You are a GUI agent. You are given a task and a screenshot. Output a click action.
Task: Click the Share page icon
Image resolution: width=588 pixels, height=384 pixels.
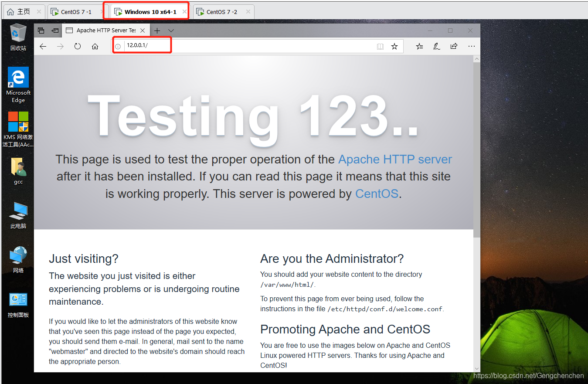[x=454, y=46]
